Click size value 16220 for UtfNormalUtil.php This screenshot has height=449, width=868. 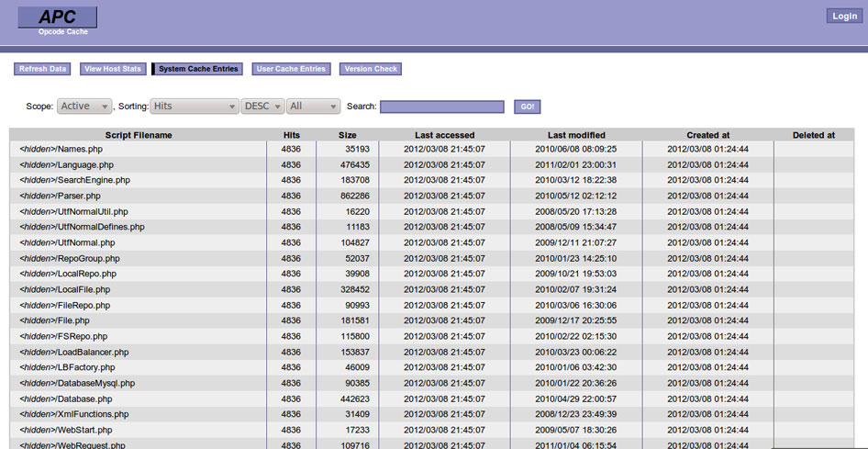358,211
